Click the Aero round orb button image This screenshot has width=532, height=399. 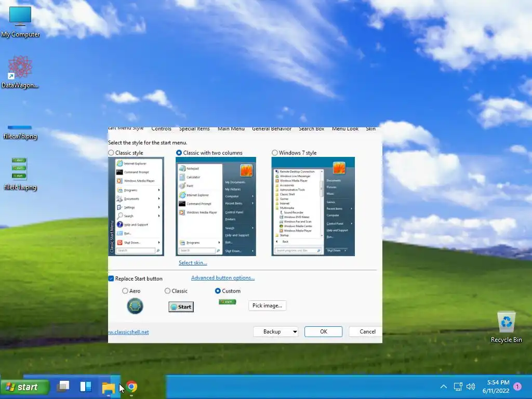click(x=135, y=306)
